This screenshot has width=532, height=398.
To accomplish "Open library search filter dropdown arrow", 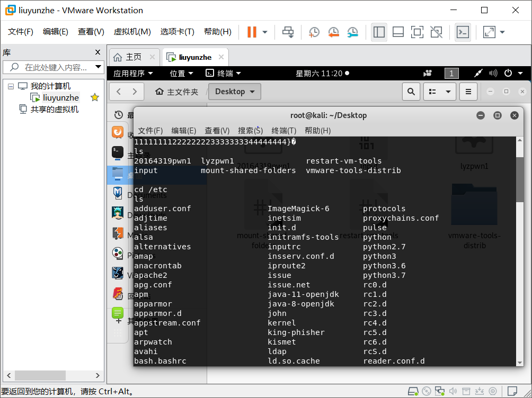I will 99,67.
